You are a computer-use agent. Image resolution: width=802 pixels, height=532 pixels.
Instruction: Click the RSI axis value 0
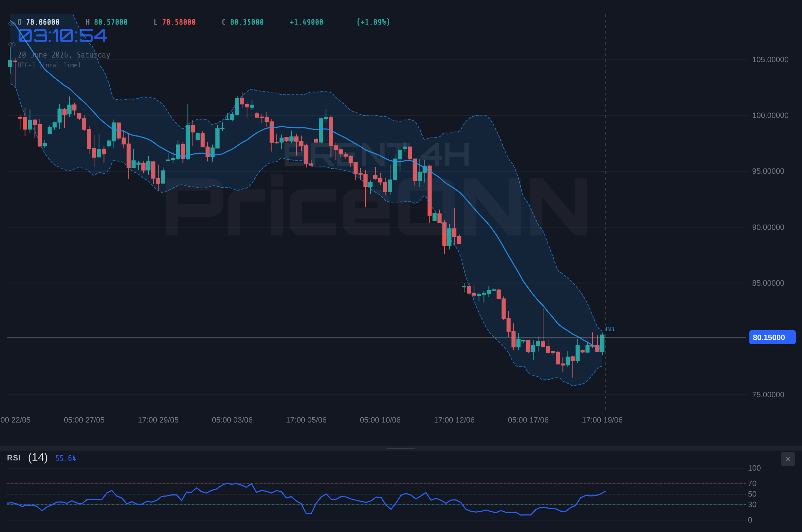[750, 520]
